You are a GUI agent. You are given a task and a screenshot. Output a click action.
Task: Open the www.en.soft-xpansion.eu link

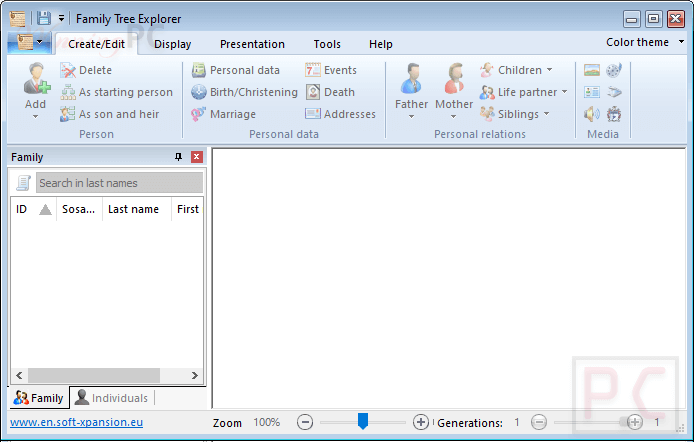(77, 422)
